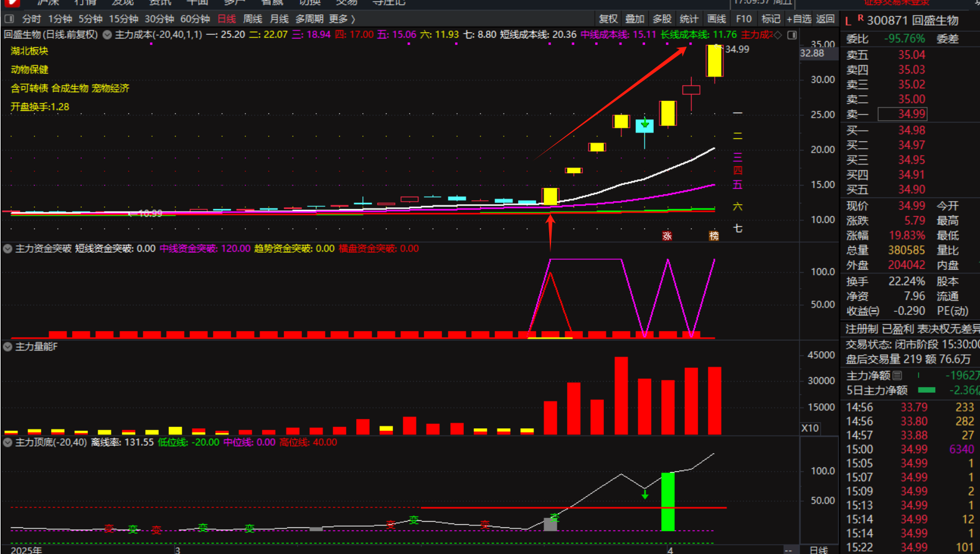This screenshot has width=980, height=554.
Task: Toggle right panel icon beside chart header
Action: [792, 35]
